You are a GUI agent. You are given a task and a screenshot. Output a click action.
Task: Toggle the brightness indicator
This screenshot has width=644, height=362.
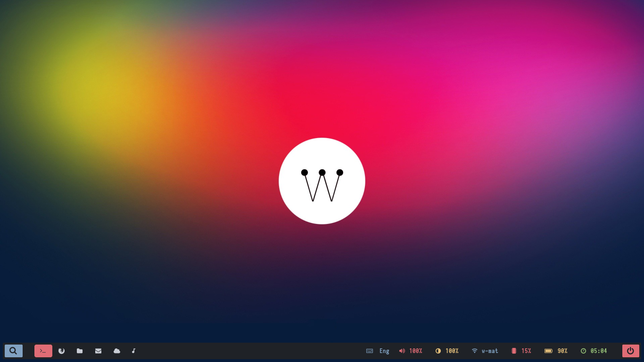438,351
